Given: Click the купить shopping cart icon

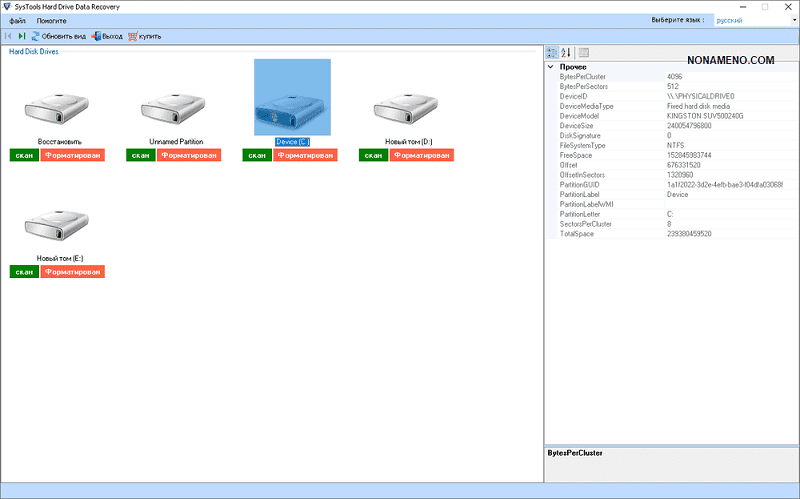Looking at the screenshot, I should [133, 36].
